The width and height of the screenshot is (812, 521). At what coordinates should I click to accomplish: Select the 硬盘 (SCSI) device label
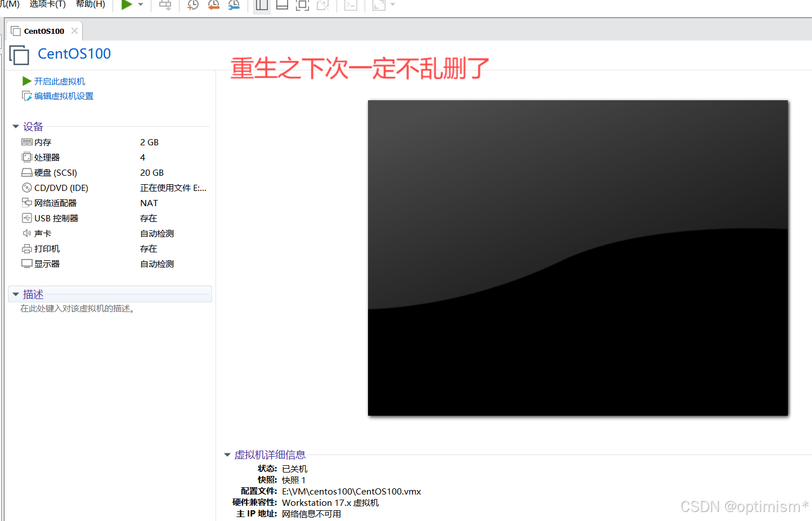coord(56,173)
